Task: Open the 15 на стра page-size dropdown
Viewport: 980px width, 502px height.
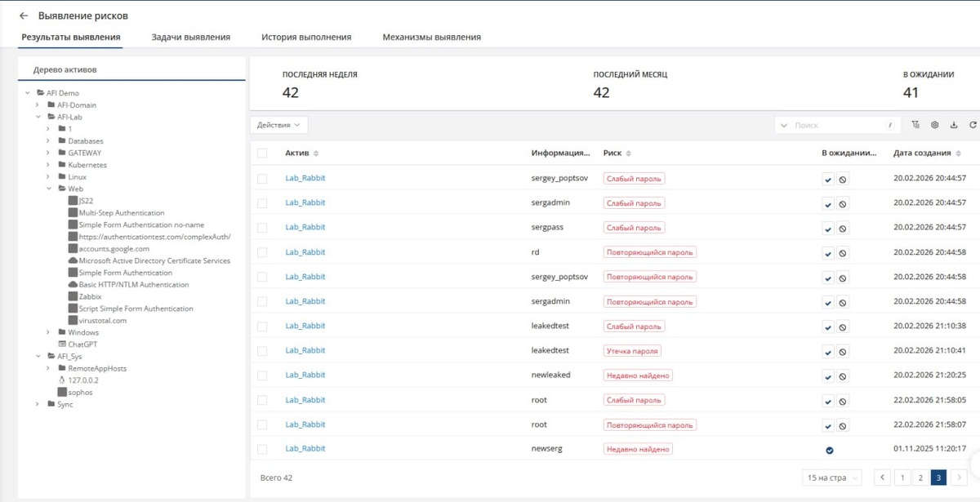Action: [831, 478]
